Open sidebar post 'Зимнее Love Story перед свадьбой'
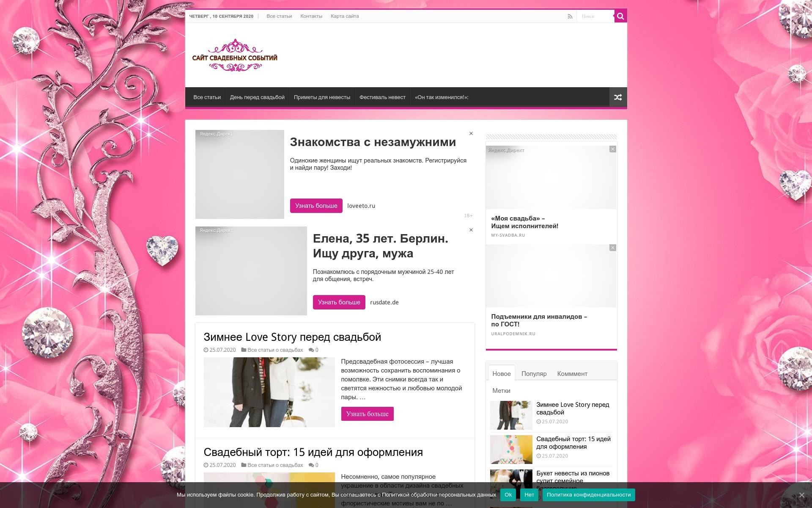 point(573,409)
